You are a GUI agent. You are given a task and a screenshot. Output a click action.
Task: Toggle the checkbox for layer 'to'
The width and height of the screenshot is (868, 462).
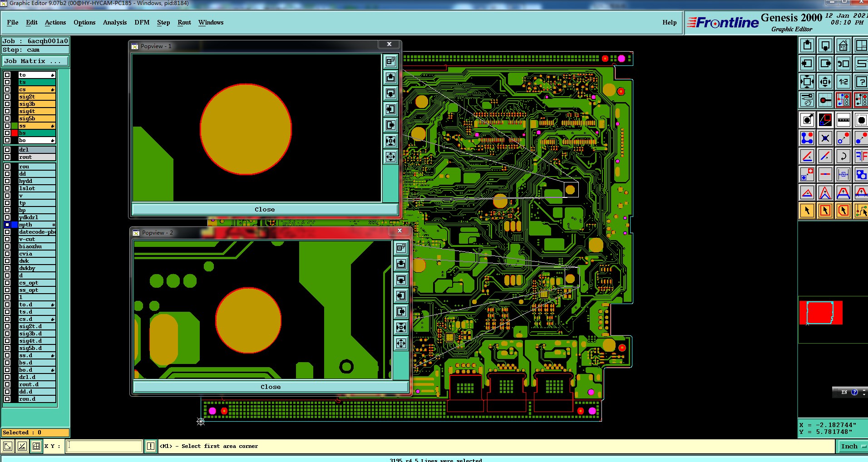pos(7,75)
